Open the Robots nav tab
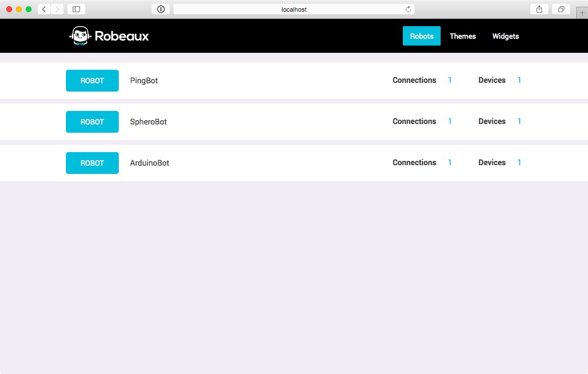The width and height of the screenshot is (588, 374). (x=422, y=36)
